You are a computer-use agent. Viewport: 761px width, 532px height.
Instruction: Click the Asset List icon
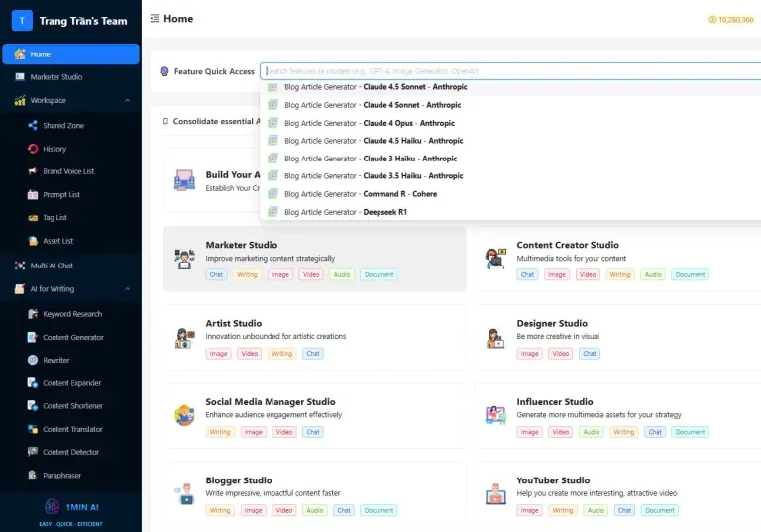(33, 241)
